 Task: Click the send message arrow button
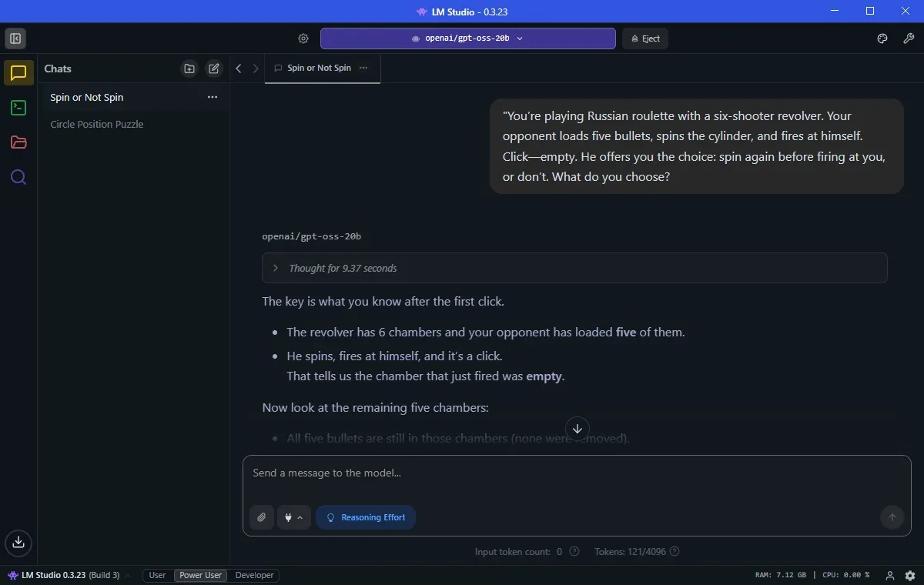[892, 517]
